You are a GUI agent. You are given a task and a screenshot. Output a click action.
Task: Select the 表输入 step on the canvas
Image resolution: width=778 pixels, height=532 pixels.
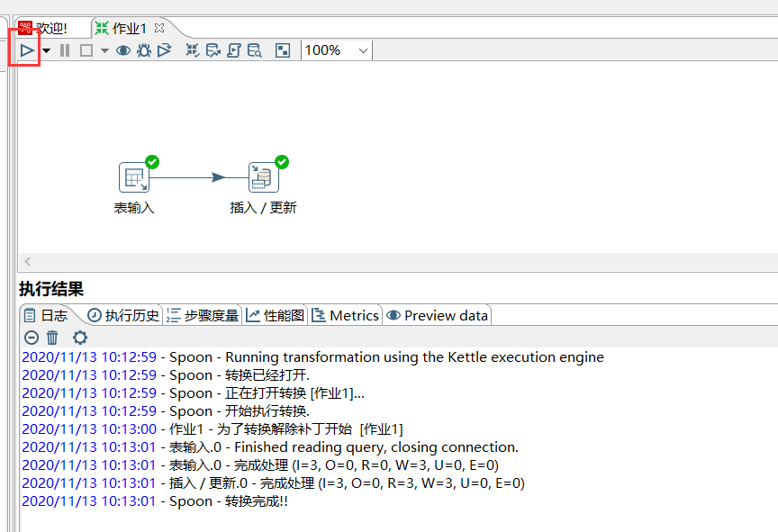coord(133,176)
